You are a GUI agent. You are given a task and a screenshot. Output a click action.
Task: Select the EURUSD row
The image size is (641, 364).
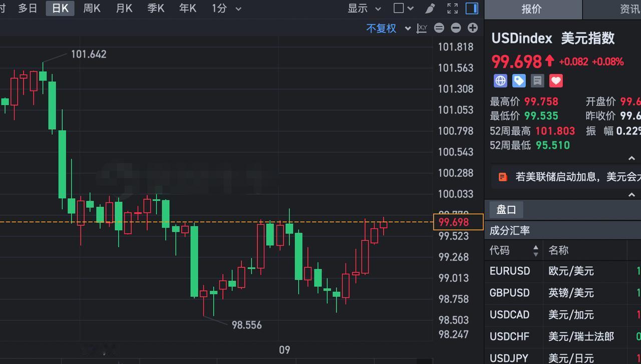click(x=563, y=271)
